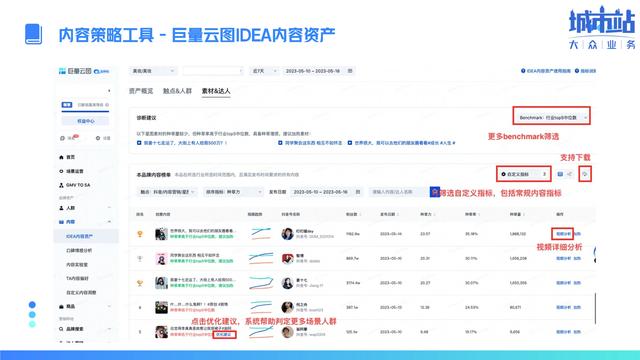
Task: Expand the 品牌搜索 sidebar section chevron
Action: pyautogui.click(x=109, y=329)
